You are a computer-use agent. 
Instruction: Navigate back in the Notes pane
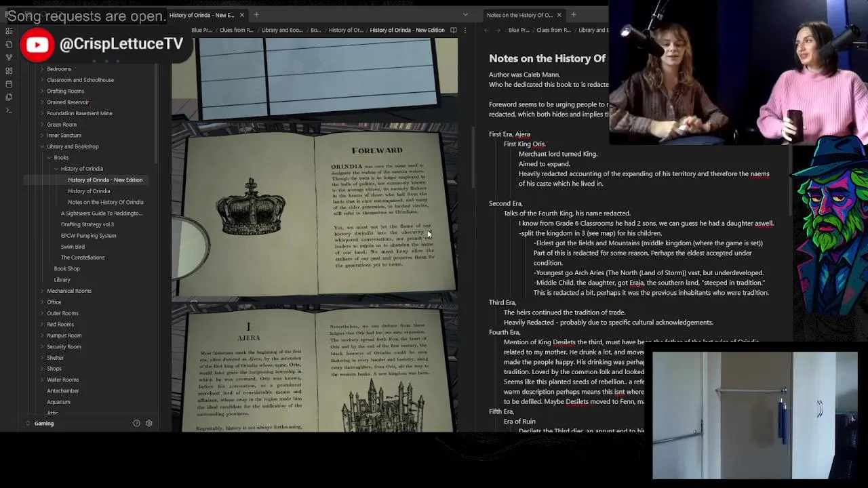click(486, 30)
